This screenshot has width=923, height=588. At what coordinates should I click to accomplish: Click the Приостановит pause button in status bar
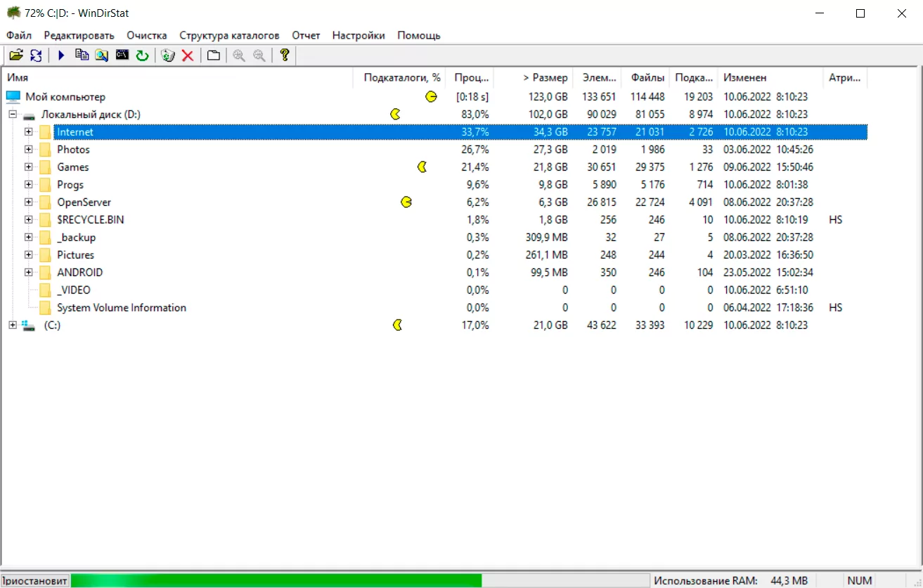coord(34,581)
